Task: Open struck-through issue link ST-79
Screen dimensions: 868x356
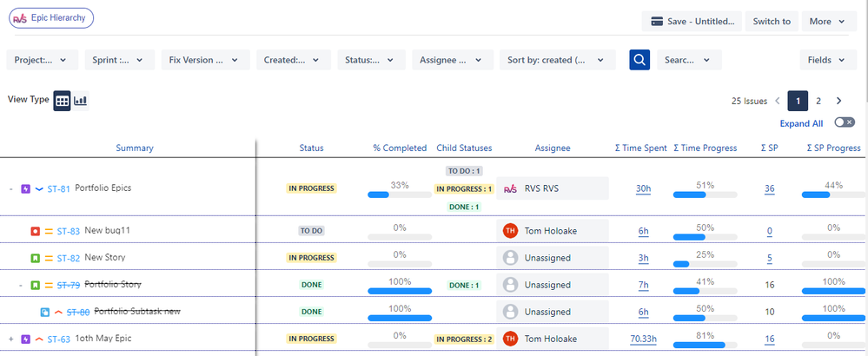Action: pyautogui.click(x=69, y=286)
